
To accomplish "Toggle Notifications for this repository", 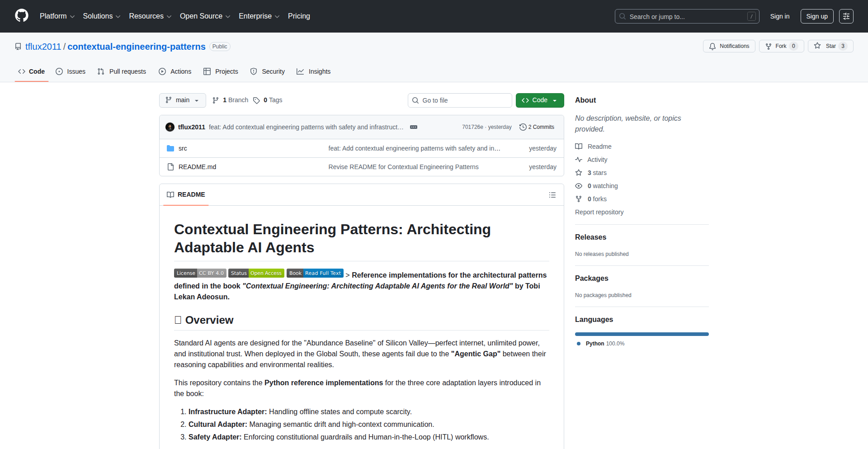I will [x=729, y=46].
